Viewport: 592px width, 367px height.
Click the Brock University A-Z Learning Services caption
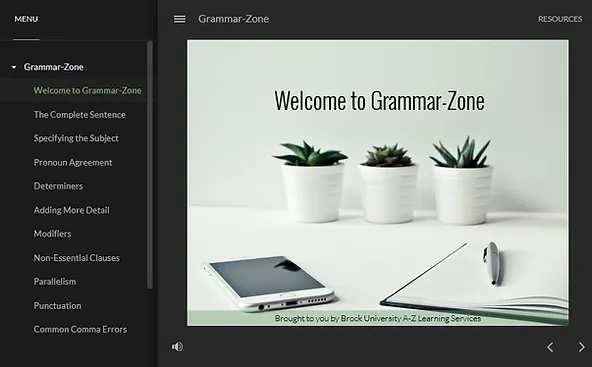click(x=378, y=318)
